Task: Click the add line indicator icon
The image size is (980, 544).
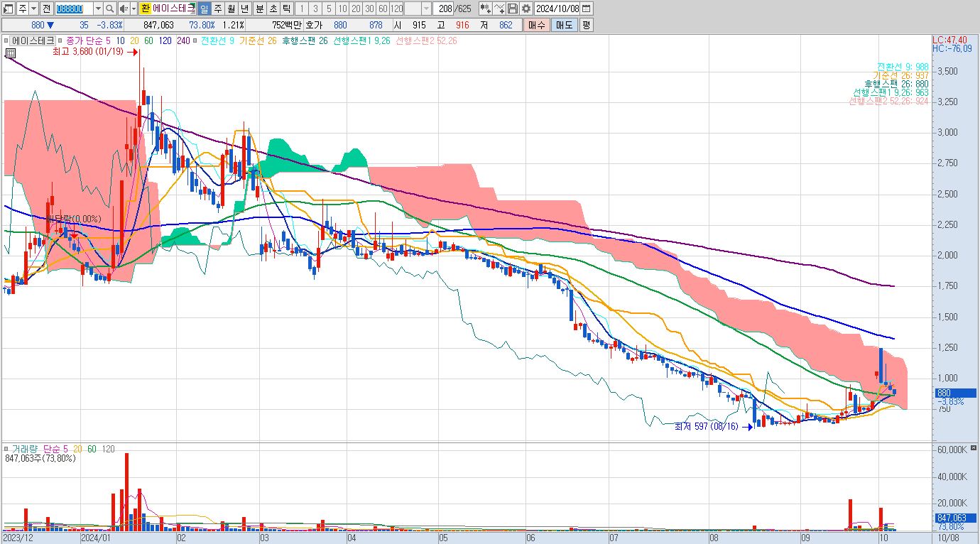Action: click(x=500, y=9)
